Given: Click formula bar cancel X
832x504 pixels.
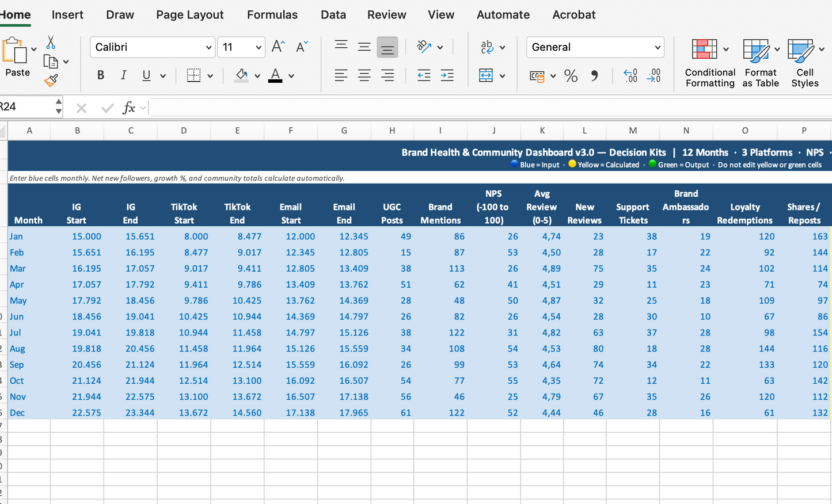Looking at the screenshot, I should tap(81, 108).
